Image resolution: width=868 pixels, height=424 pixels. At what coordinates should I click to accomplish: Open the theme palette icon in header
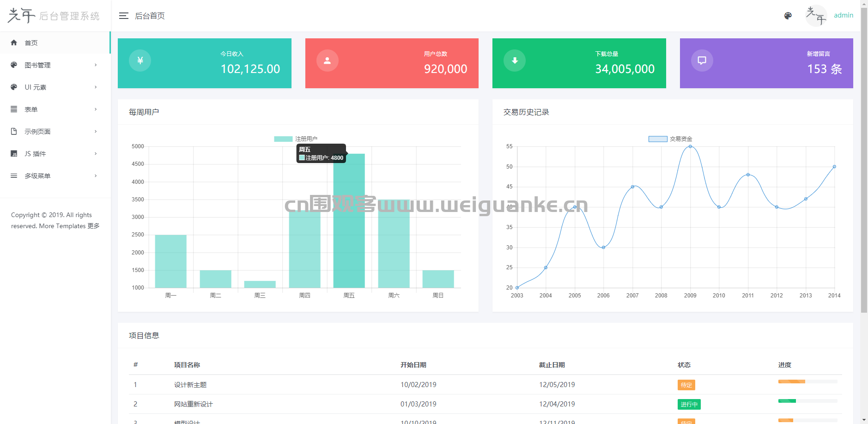pos(788,16)
